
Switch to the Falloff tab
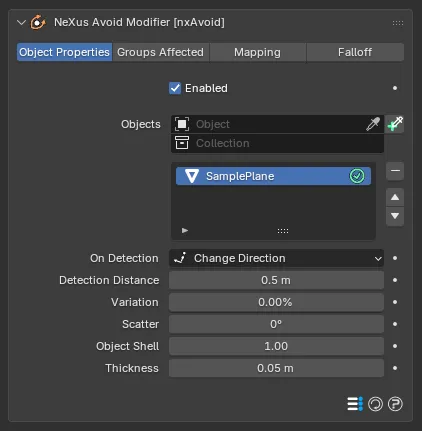(x=355, y=52)
